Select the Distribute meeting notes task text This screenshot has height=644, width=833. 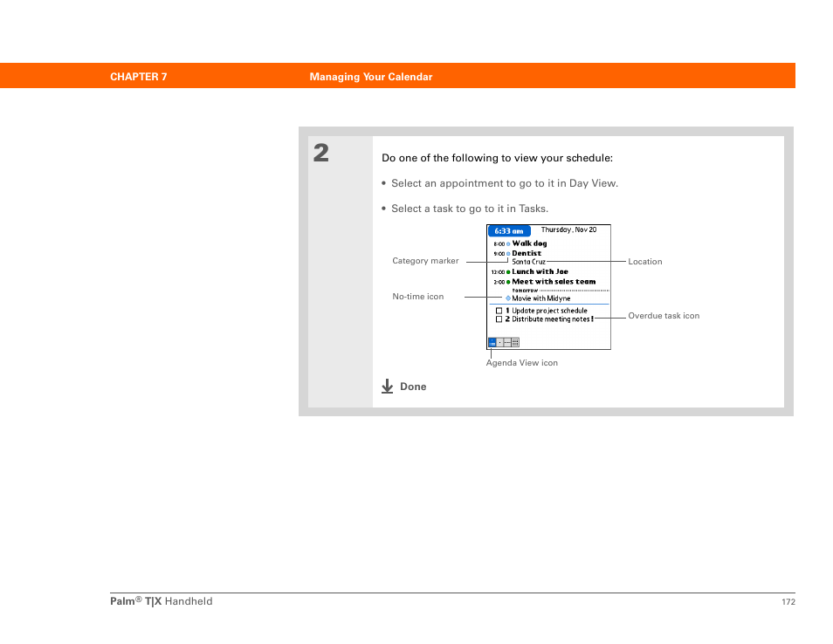pyautogui.click(x=550, y=319)
